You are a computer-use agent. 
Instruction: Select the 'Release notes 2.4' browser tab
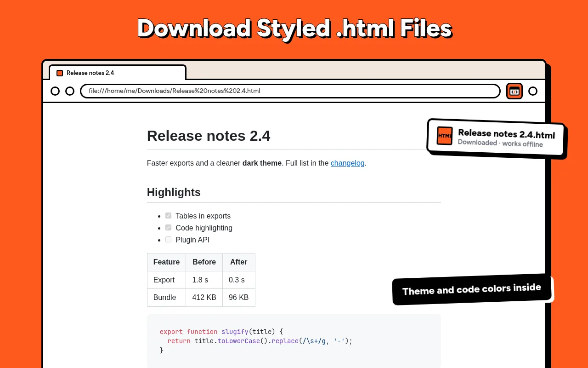117,73
